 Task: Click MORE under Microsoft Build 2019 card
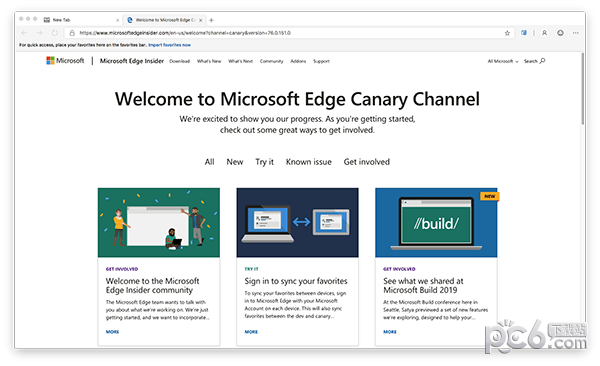(390, 332)
